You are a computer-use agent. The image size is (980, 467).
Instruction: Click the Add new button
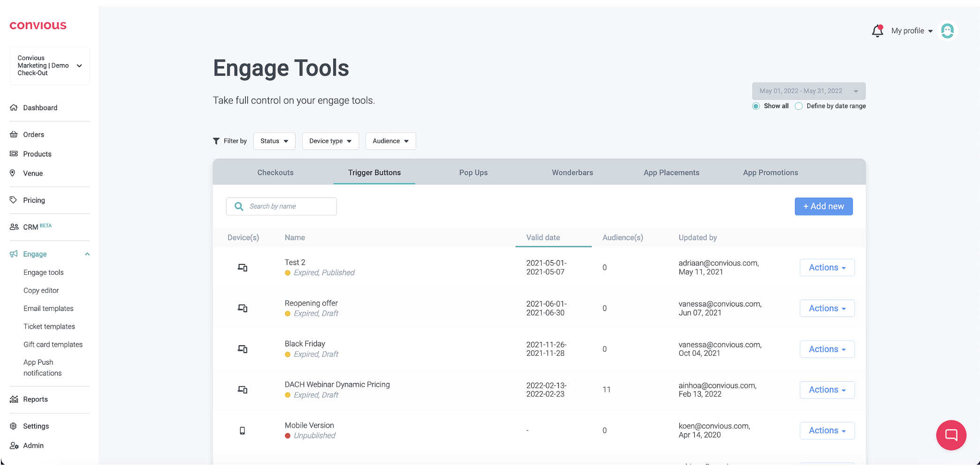[823, 206]
